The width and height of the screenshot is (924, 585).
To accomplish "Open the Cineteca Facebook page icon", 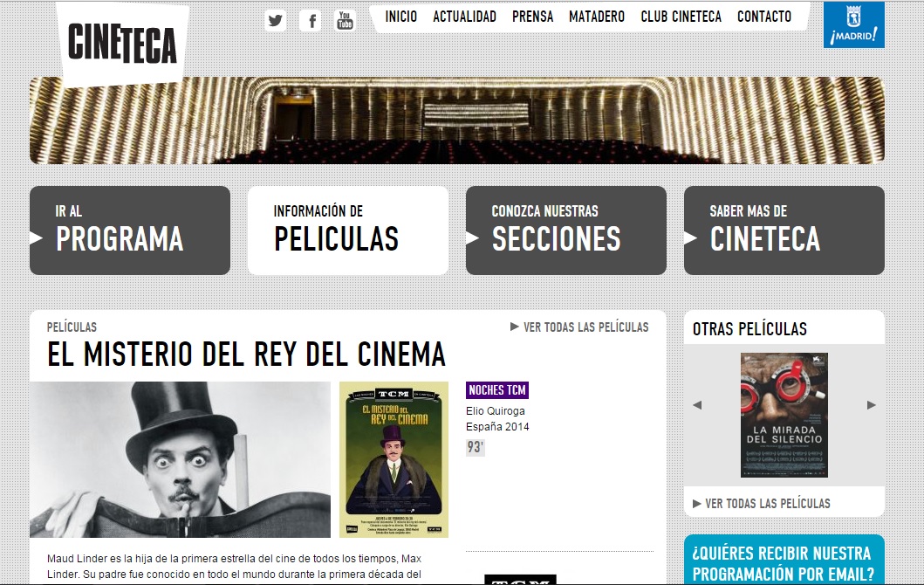I will (311, 21).
